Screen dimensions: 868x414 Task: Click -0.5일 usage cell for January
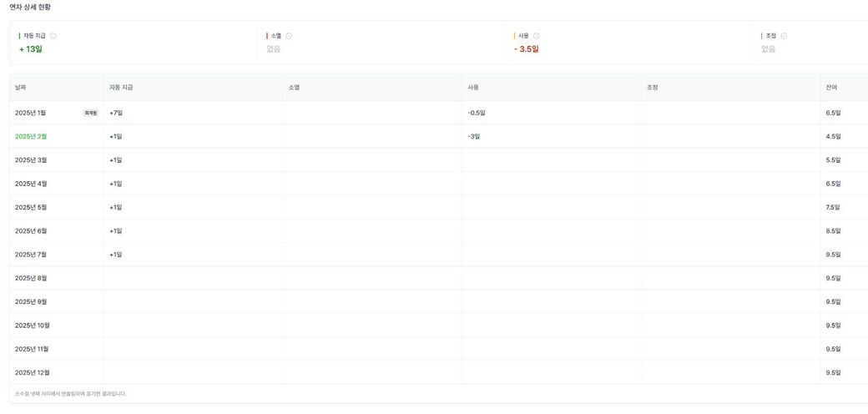tap(477, 113)
